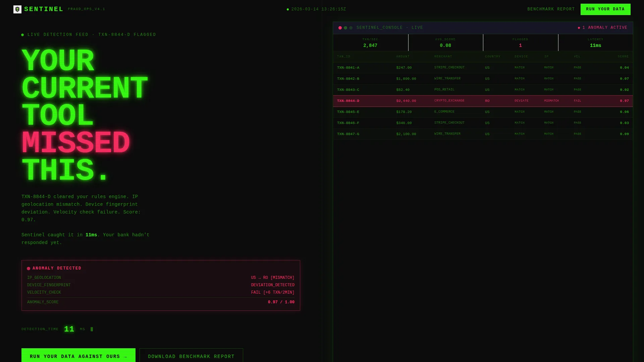The width and height of the screenshot is (644, 362).
Task: Click the US → RO [MISMATCH] value
Action: click(x=273, y=278)
